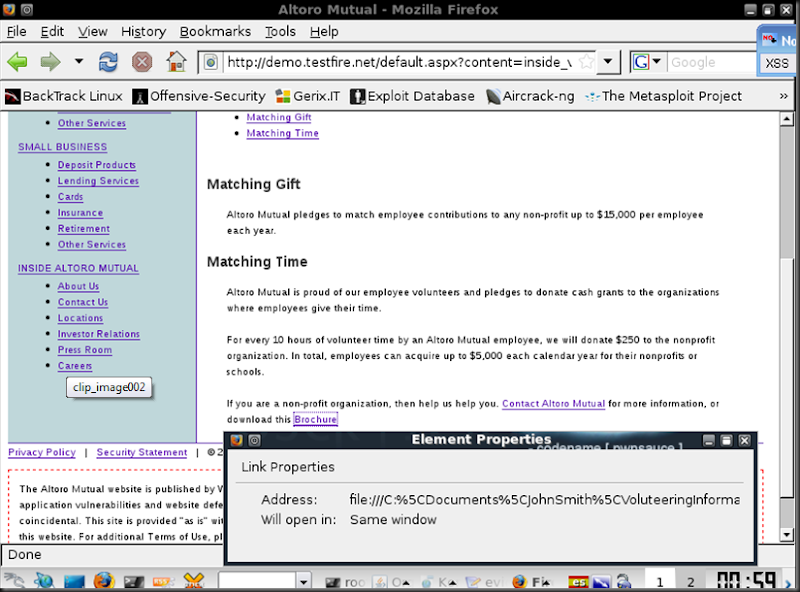Viewport: 800px width, 592px height.
Task: Go forward with the green forward arrow
Action: coord(51,62)
